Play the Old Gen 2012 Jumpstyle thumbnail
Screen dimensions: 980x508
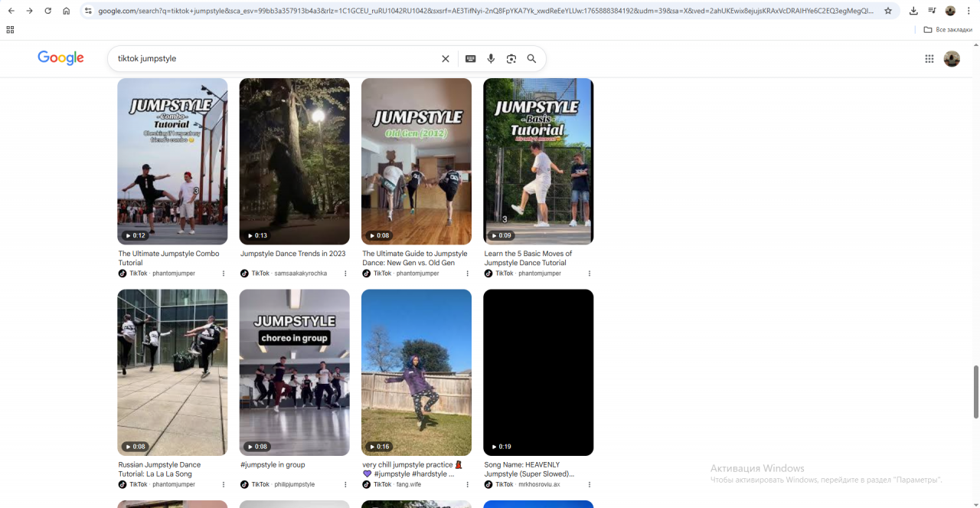pos(416,161)
